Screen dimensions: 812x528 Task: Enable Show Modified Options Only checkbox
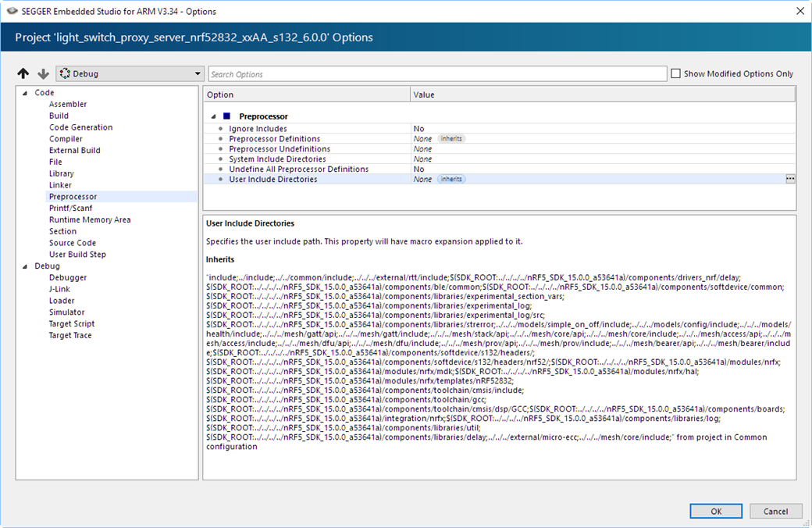coord(676,73)
